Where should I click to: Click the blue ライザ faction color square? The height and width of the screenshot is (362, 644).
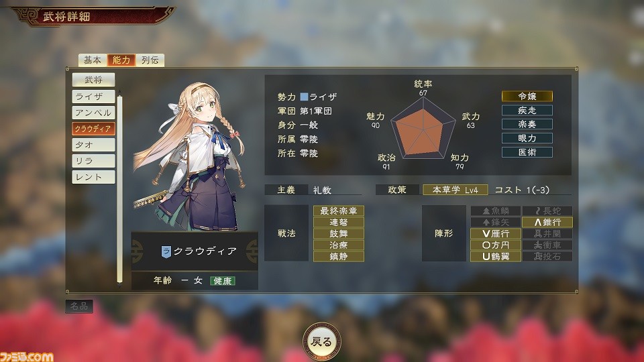[304, 97]
